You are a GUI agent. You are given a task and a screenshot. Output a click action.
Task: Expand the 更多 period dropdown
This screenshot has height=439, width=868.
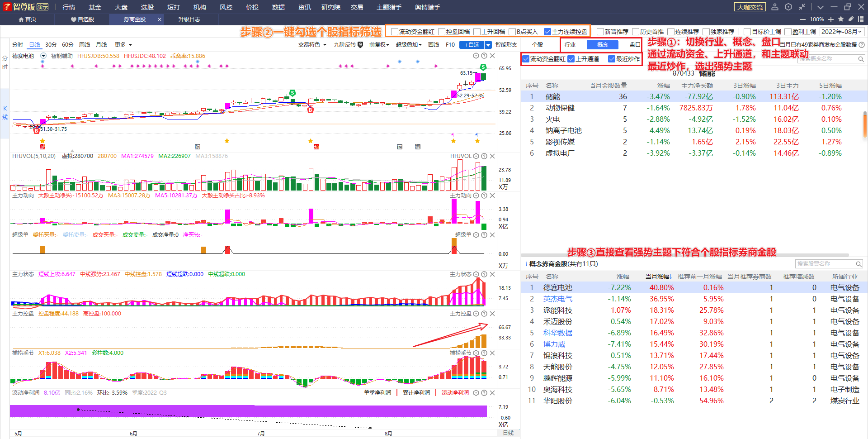(x=123, y=45)
